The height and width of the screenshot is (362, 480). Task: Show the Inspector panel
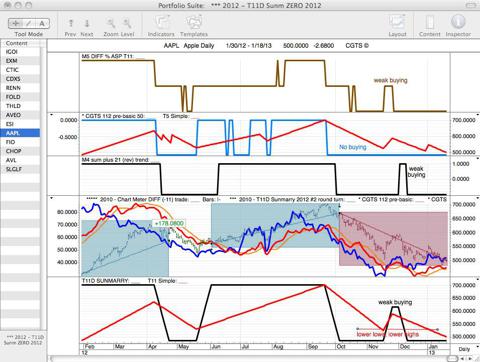coord(458,25)
